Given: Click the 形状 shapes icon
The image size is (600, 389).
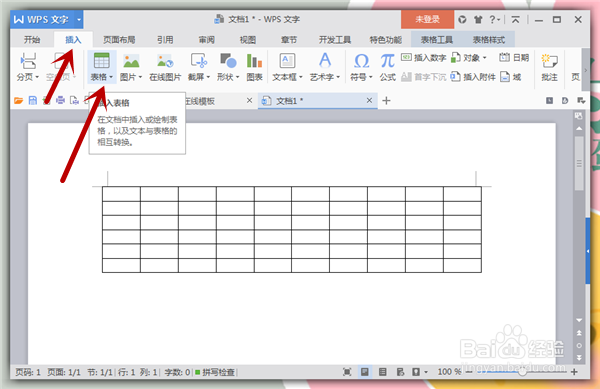Looking at the screenshot, I should (x=228, y=61).
